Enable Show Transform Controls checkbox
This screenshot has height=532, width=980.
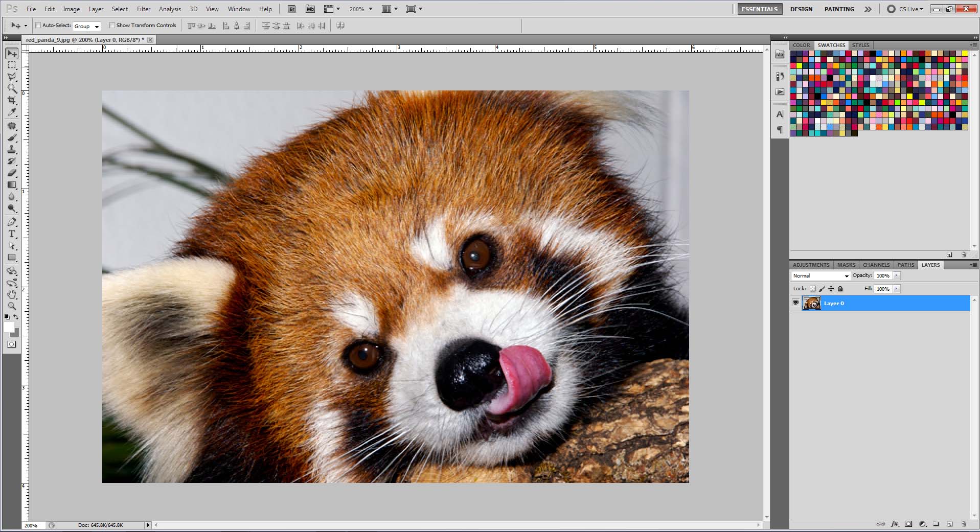point(112,25)
